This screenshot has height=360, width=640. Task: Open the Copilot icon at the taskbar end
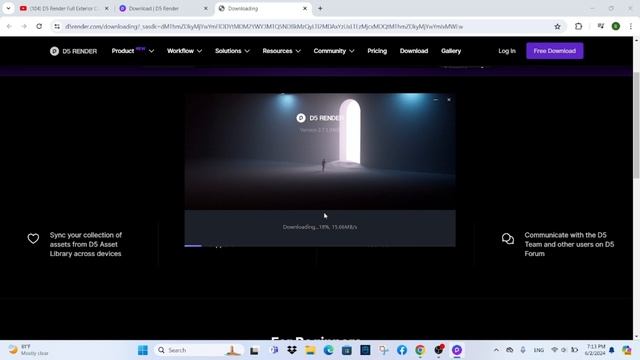627,350
